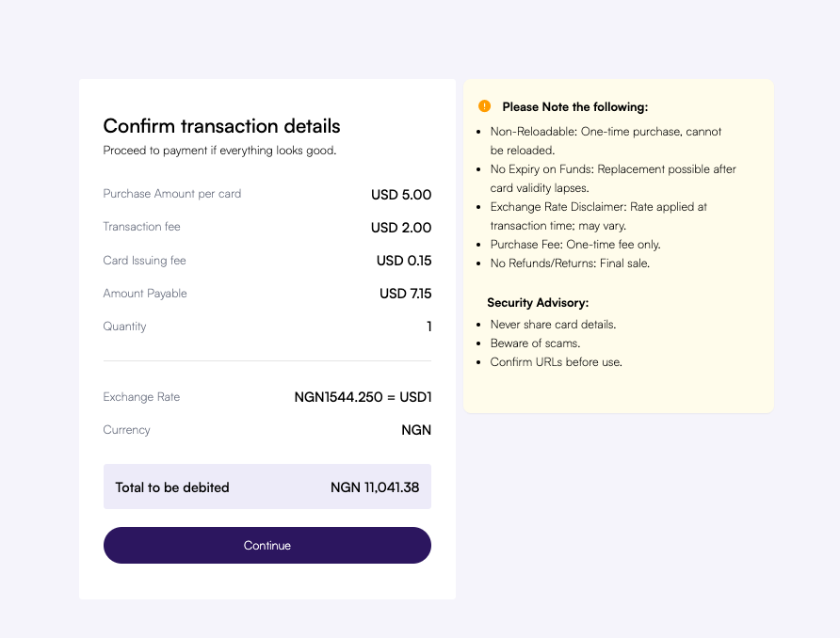Select the Continue button
This screenshot has width=840, height=638.
tap(267, 546)
